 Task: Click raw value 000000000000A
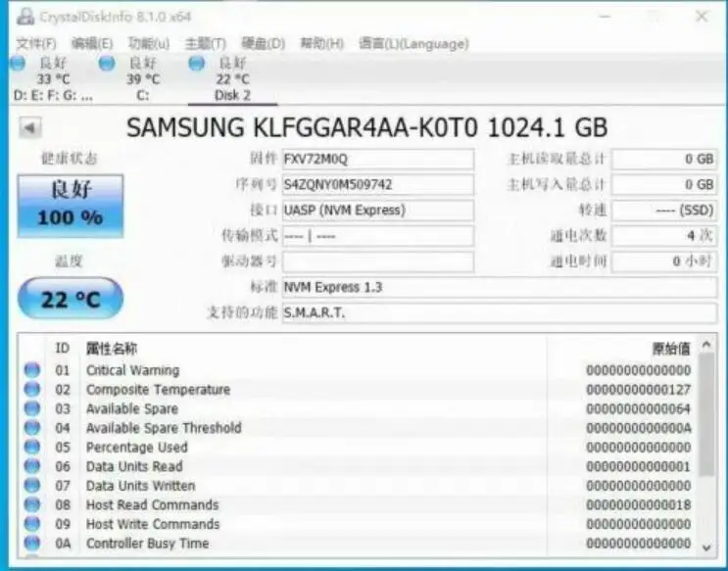tap(639, 428)
